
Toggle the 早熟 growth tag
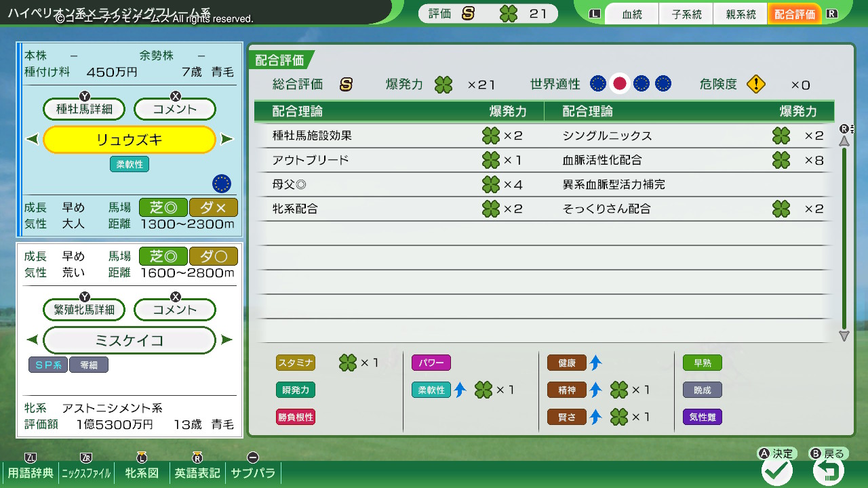702,363
